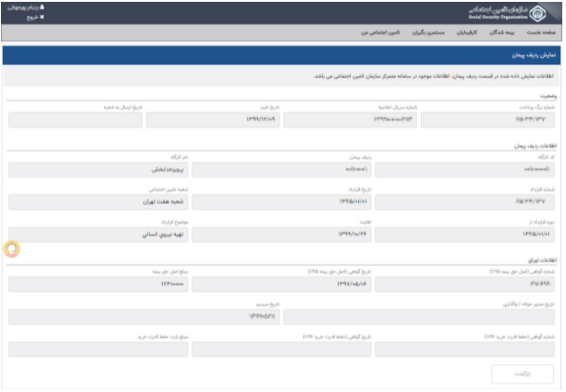Image resolution: width=566 pixels, height=392 pixels.
Task: Select the شماره برگ پرداخت field
Action: point(487,120)
